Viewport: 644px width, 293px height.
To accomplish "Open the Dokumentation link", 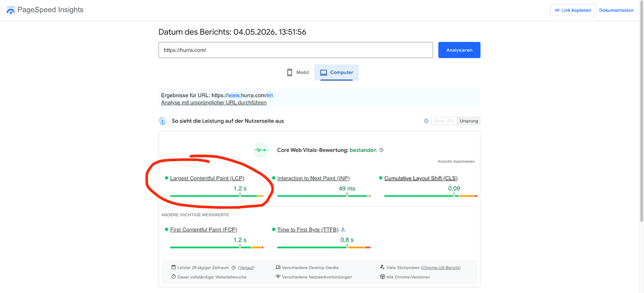I will (x=616, y=10).
